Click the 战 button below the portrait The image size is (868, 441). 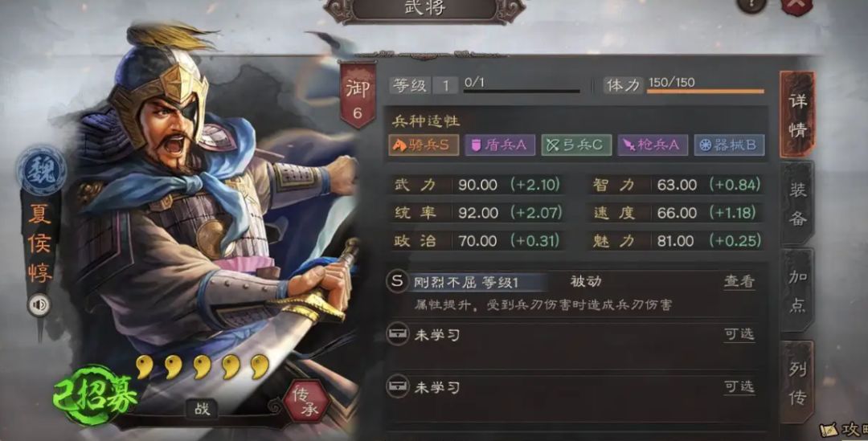(x=201, y=410)
